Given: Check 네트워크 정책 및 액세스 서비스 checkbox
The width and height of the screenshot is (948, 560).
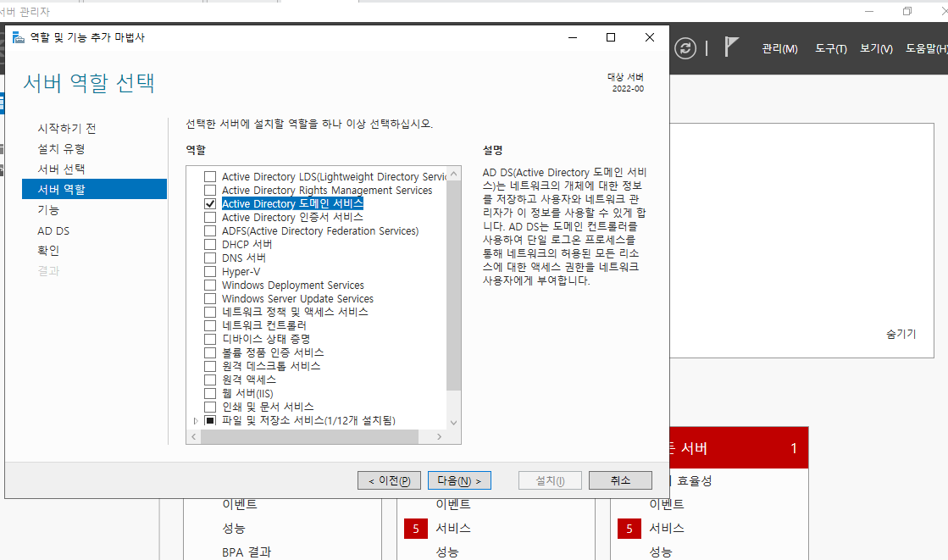Looking at the screenshot, I should click(x=210, y=312).
